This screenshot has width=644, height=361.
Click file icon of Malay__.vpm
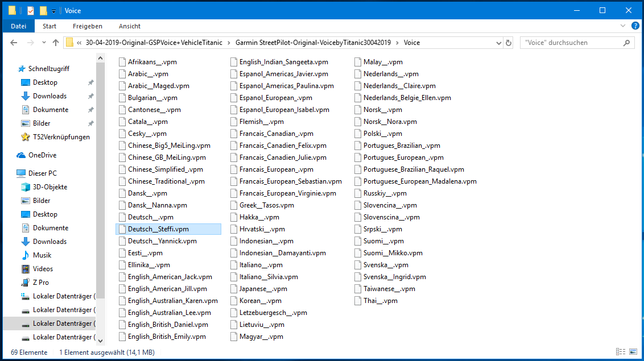(x=358, y=62)
